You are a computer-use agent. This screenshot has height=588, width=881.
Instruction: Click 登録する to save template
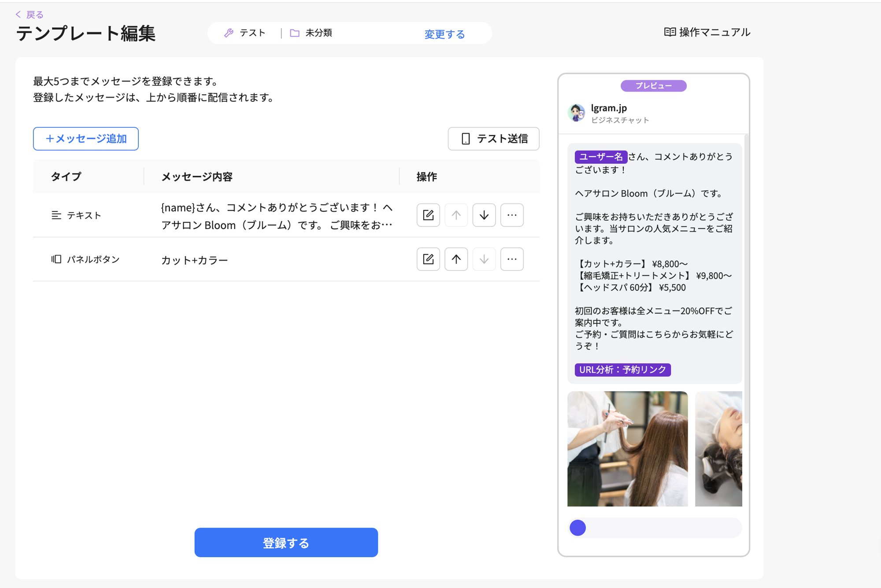point(286,542)
